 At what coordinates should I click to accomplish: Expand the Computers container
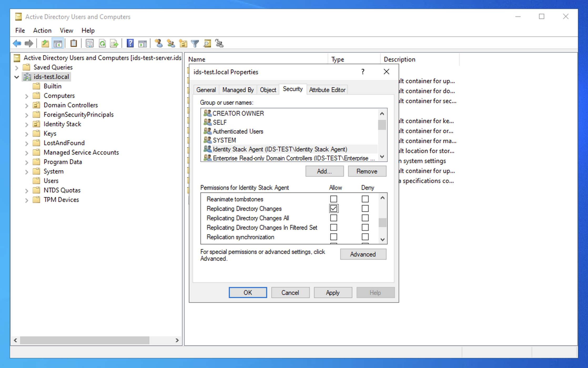[x=27, y=96]
